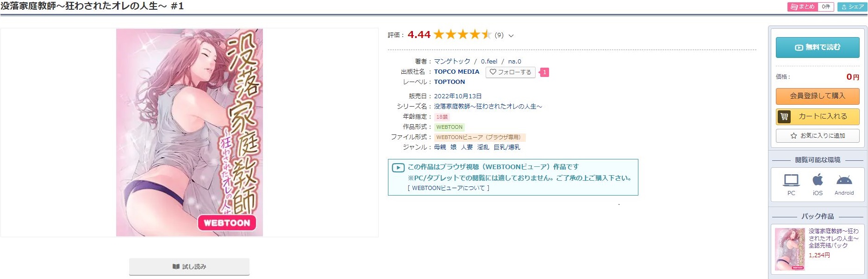Open the 全話完結パック thumbnail

[x=790, y=249]
